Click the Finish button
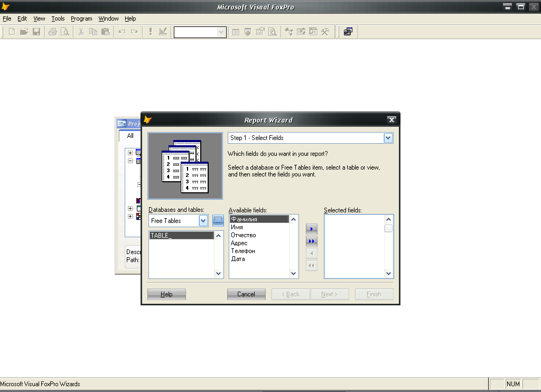This screenshot has width=541, height=392. [374, 294]
